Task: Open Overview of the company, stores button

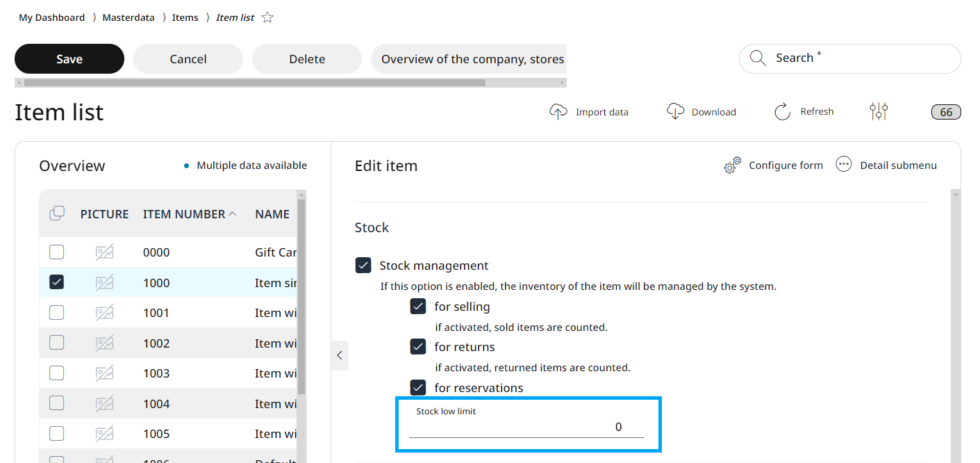Action: pos(469,59)
